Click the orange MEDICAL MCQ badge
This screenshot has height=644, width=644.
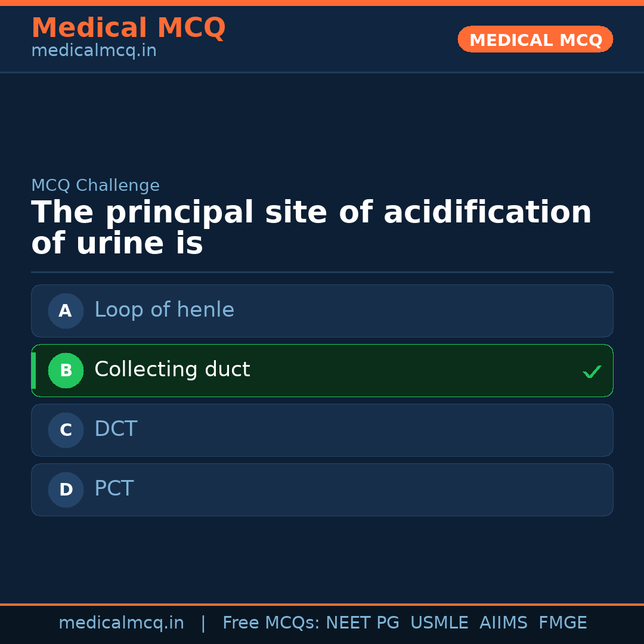tap(535, 39)
